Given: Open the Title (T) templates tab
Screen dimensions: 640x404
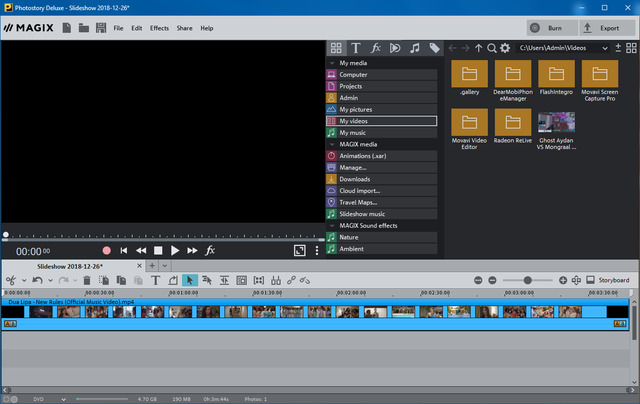Looking at the screenshot, I should [356, 48].
